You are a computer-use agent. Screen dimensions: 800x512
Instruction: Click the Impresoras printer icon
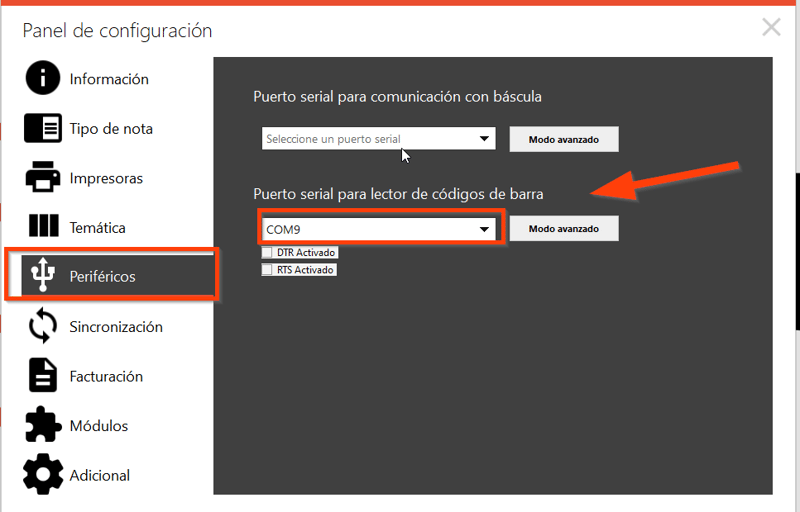pyautogui.click(x=43, y=177)
